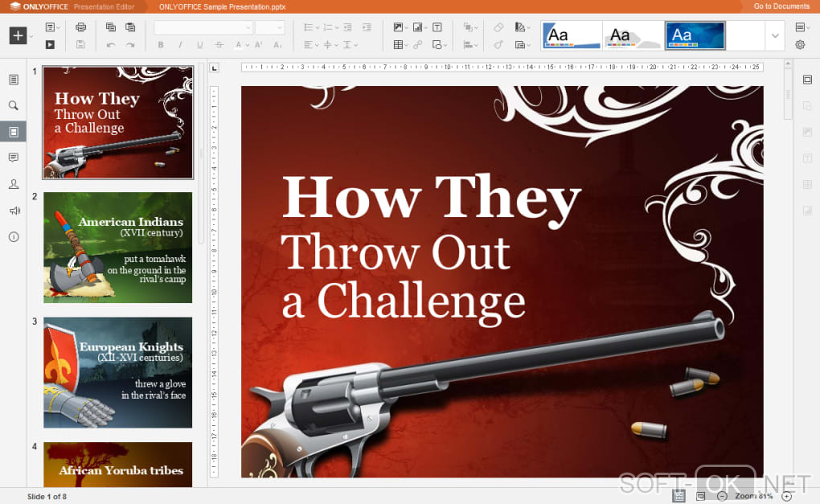Click the zoom in plus button
This screenshot has width=820, height=504.
[x=786, y=496]
